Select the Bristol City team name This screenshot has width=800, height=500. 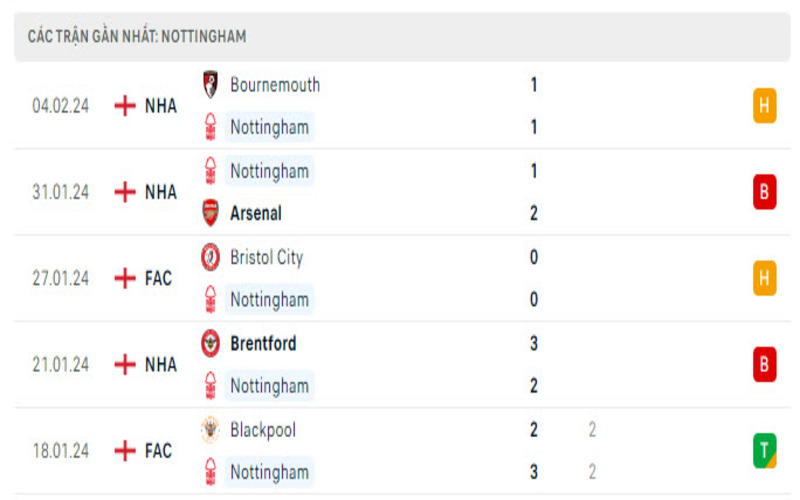coord(266,257)
